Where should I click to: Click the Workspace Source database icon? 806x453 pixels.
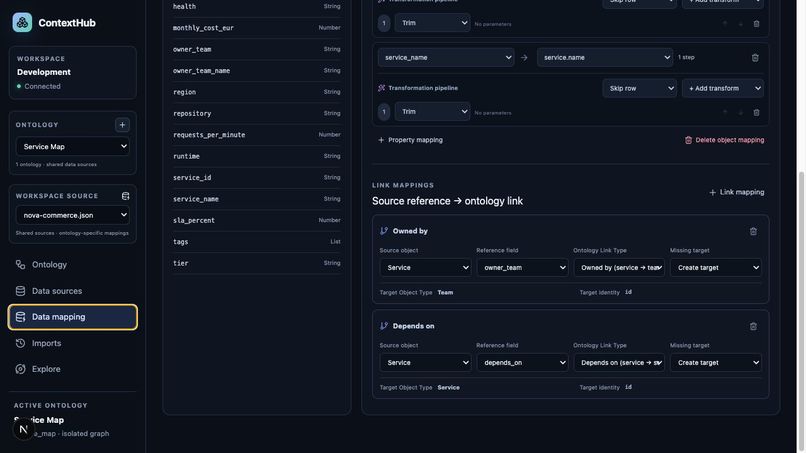[x=125, y=196]
